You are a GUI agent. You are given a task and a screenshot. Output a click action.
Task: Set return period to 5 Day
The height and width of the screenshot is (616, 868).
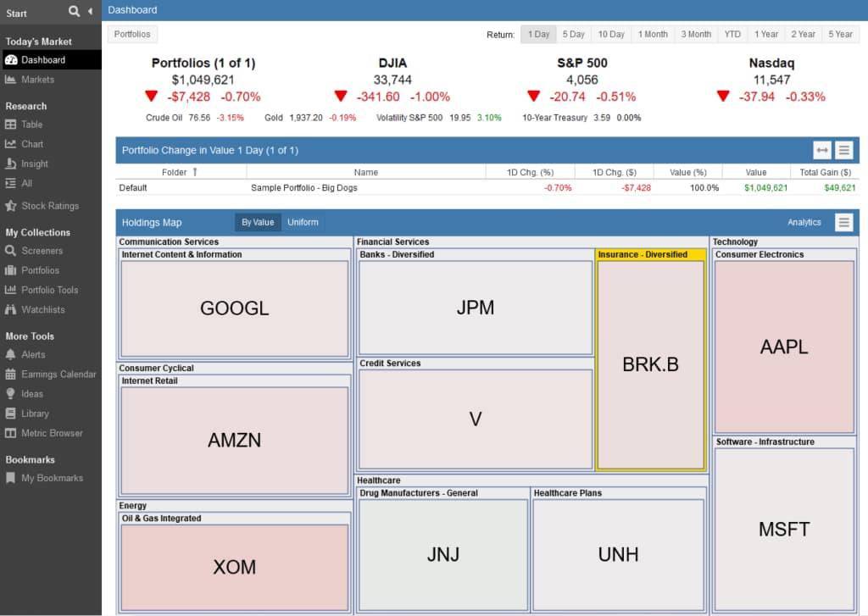pyautogui.click(x=574, y=34)
